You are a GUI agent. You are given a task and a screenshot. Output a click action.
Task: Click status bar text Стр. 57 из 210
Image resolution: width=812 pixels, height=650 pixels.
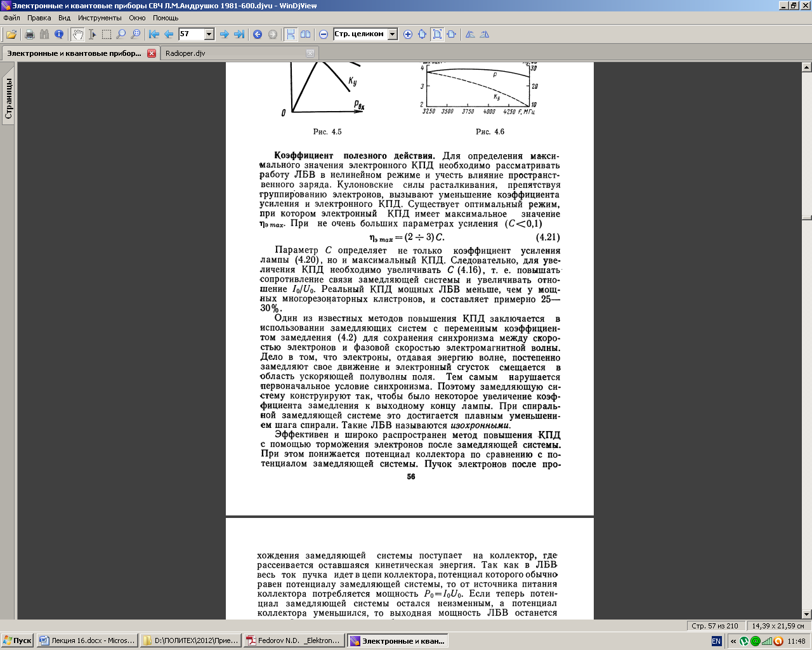point(714,626)
